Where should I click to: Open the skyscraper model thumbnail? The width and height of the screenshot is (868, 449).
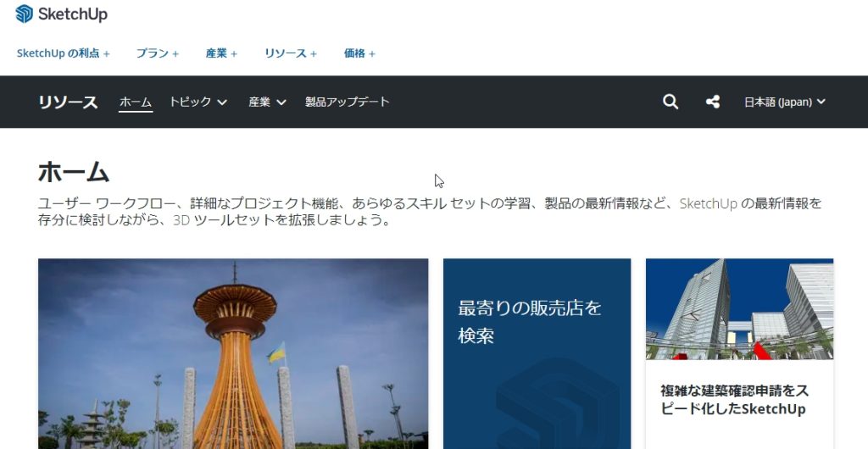pos(739,309)
